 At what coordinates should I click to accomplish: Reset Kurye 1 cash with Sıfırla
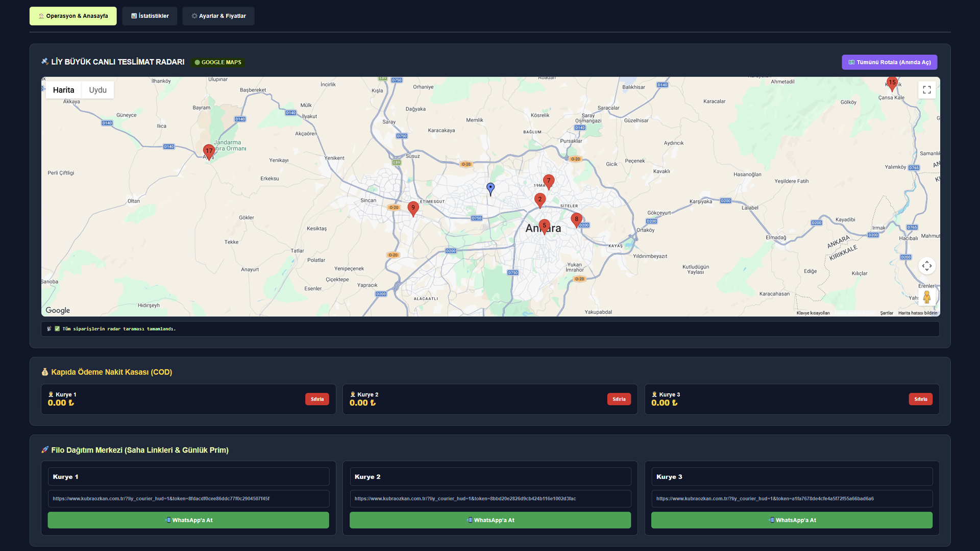(x=317, y=399)
